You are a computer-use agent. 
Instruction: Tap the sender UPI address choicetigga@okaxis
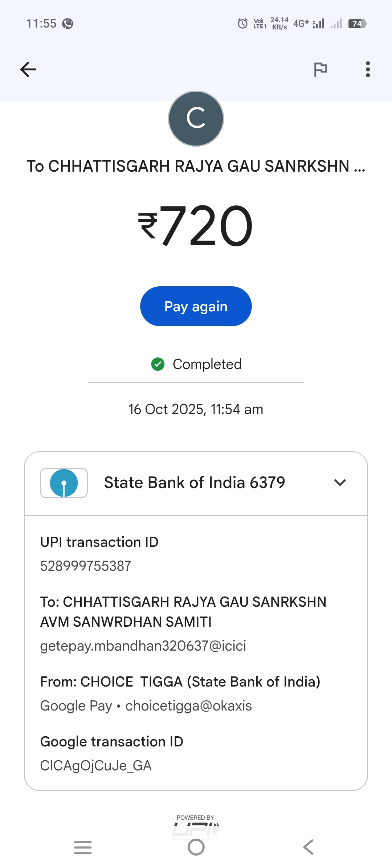[x=188, y=706]
